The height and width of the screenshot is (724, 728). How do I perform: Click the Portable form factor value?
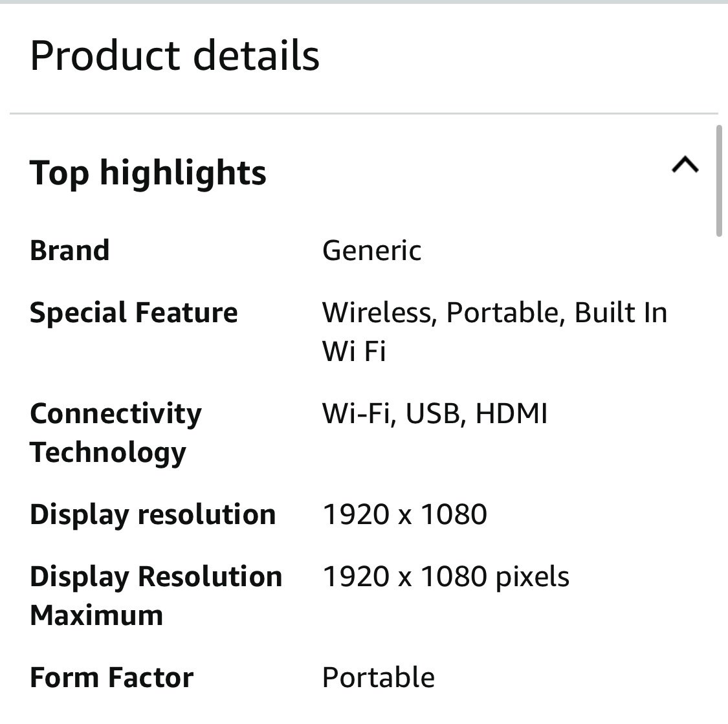(379, 677)
